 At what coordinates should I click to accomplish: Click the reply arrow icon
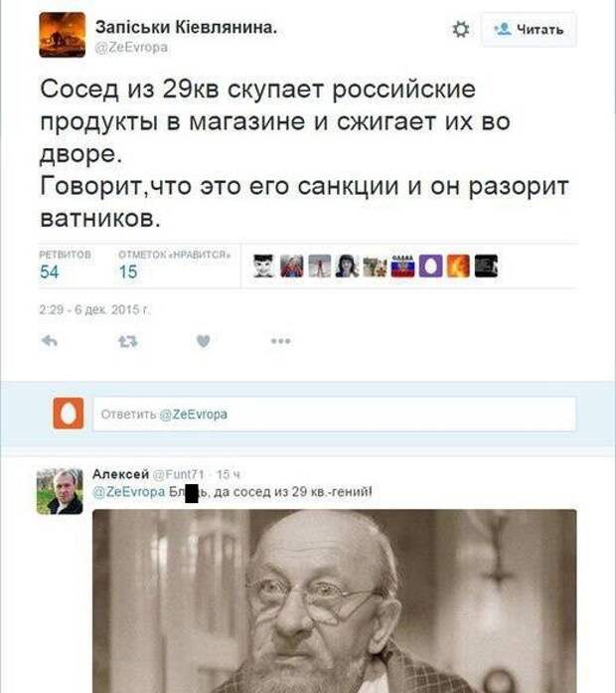click(49, 341)
